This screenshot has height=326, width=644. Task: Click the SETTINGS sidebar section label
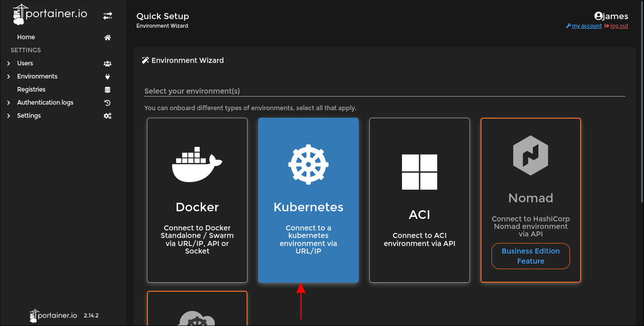click(x=26, y=50)
